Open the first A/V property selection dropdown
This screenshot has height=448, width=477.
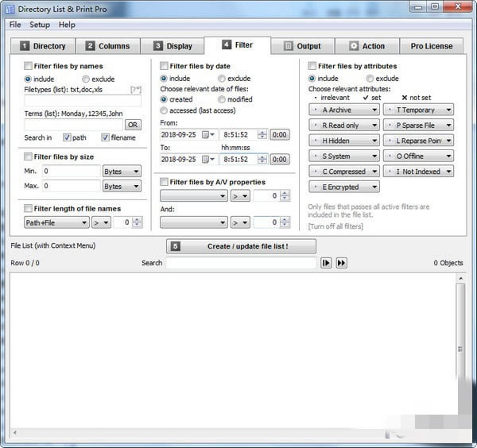click(194, 196)
